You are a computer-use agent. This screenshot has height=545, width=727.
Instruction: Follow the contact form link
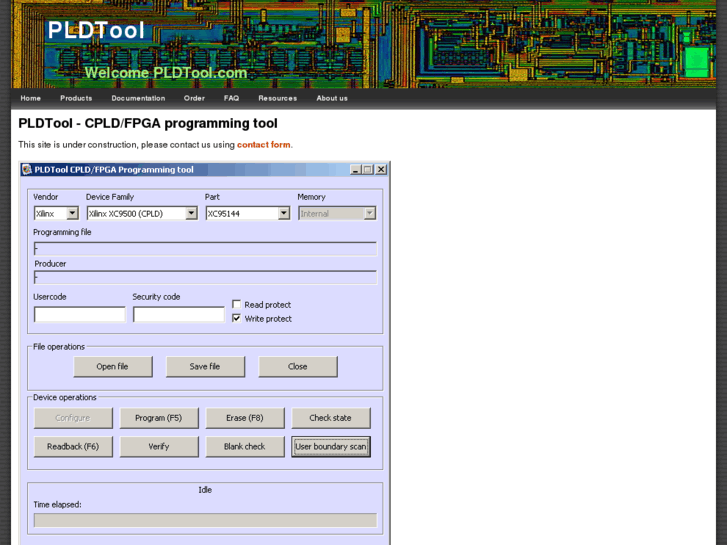point(263,145)
